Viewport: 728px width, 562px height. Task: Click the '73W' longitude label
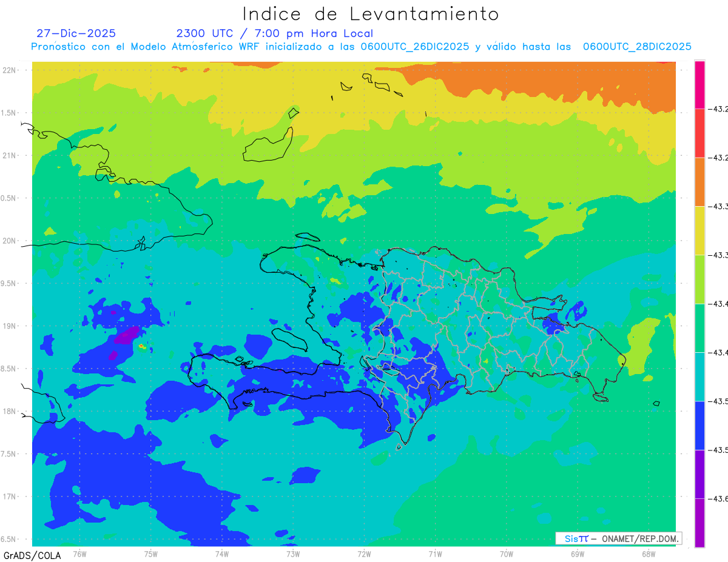[293, 554]
